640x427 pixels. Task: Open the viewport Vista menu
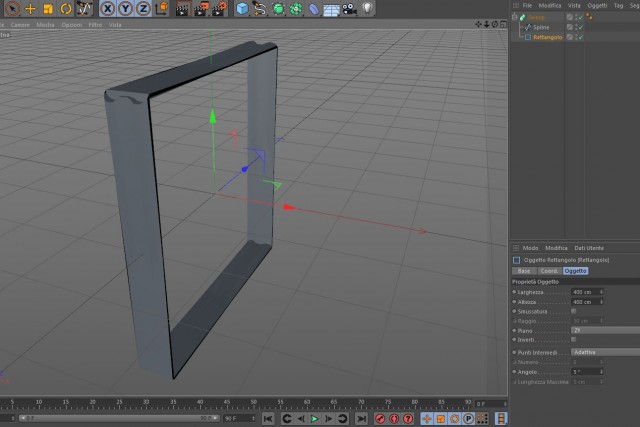point(115,25)
